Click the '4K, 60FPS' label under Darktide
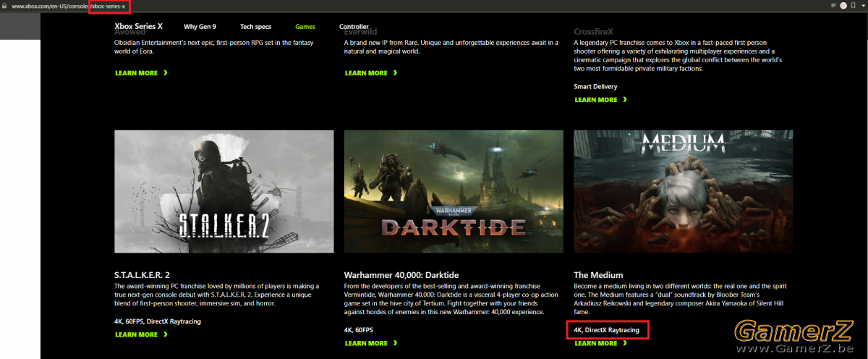This screenshot has width=868, height=359. pyautogui.click(x=359, y=329)
